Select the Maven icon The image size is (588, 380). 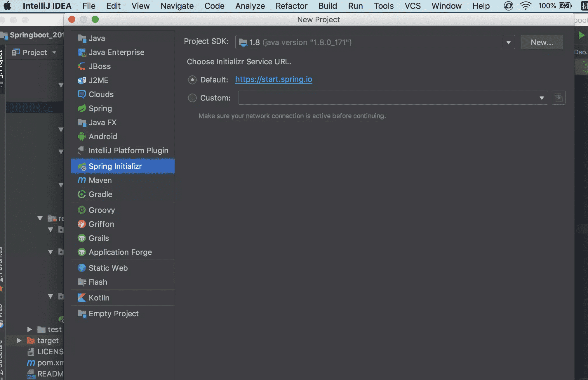tap(82, 180)
